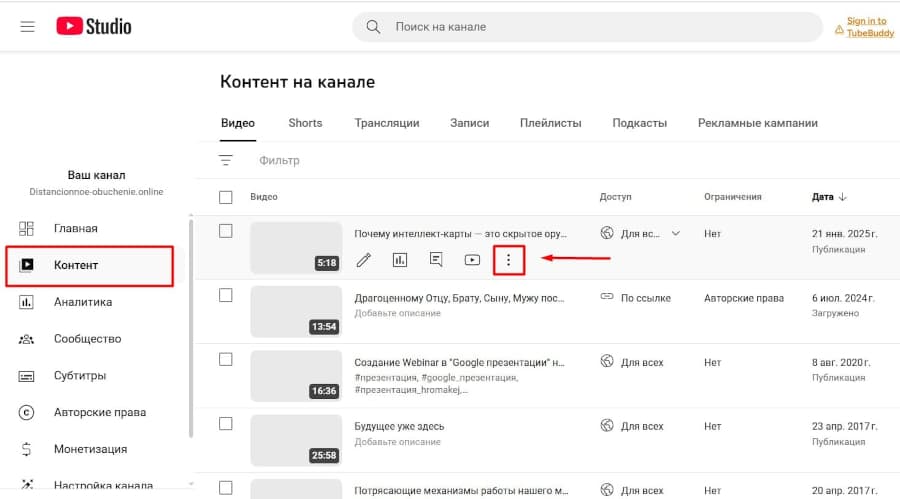900x499 pixels.
Task: Click the Фильтр filter input field
Action: click(279, 160)
